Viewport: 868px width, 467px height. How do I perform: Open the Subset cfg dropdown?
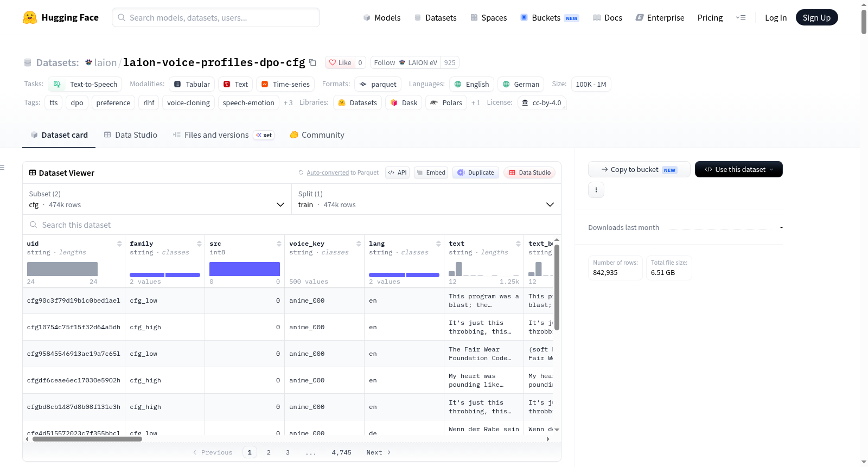coord(157,199)
